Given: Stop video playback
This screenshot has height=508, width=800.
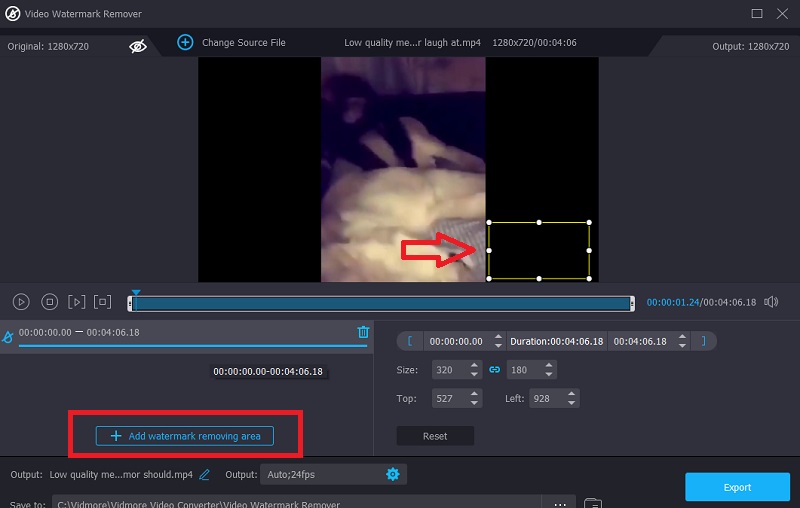Looking at the screenshot, I should [49, 301].
